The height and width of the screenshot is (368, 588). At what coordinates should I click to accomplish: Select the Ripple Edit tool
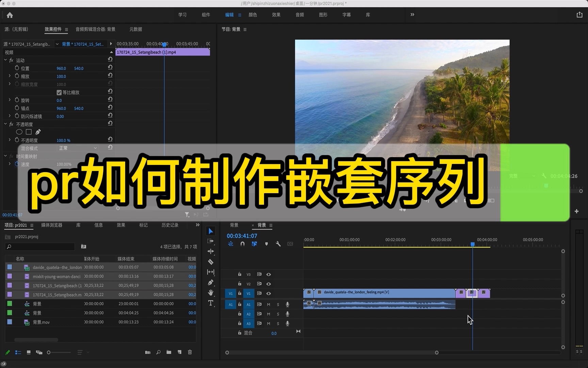(211, 251)
